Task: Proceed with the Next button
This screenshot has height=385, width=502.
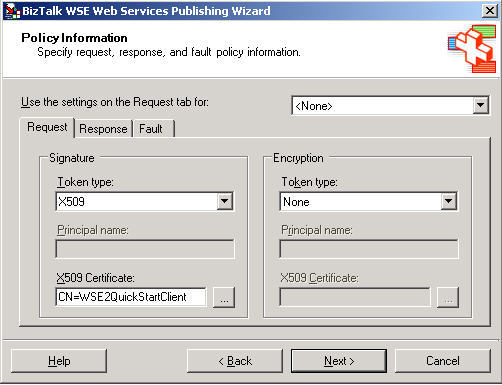Action: click(339, 361)
